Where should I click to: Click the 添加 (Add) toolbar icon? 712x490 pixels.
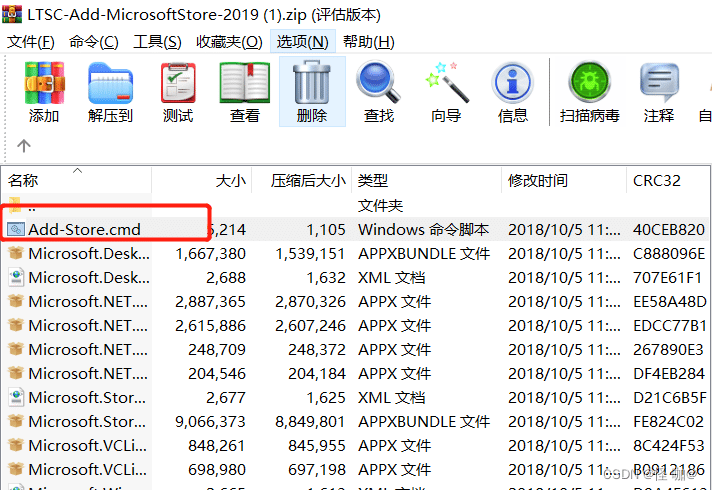tap(44, 83)
